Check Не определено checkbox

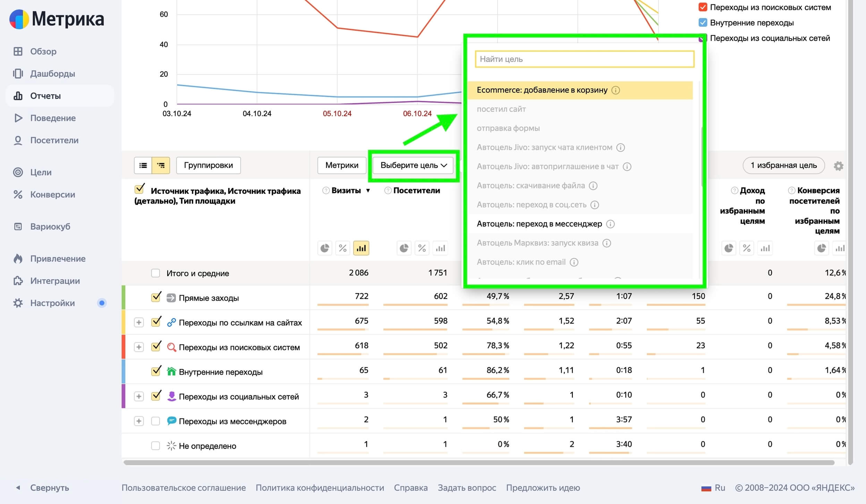click(155, 445)
